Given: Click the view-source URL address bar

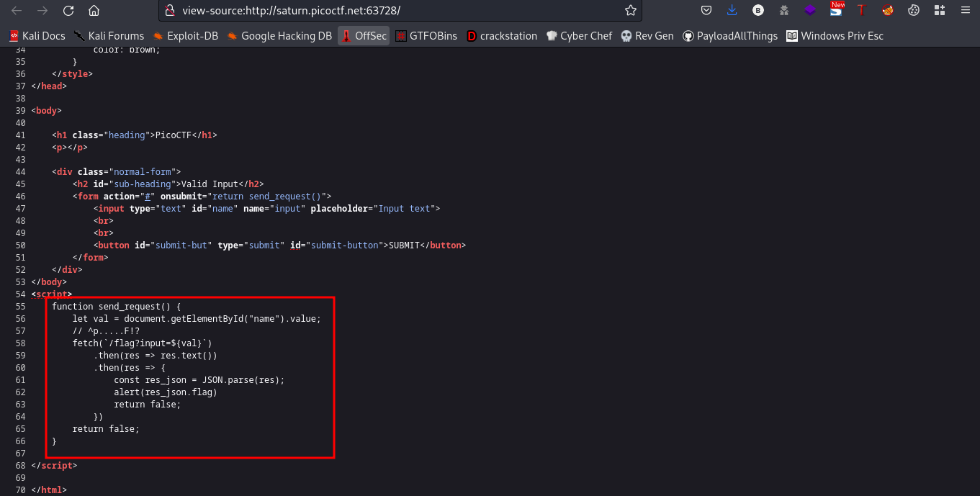Looking at the screenshot, I should coord(400,10).
